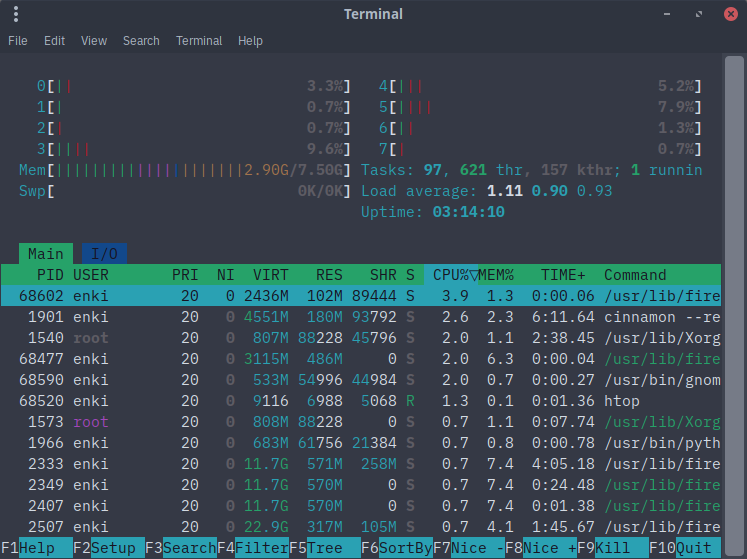This screenshot has height=559, width=747.
Task: Close the Terminal window with red X
Action: 730,14
